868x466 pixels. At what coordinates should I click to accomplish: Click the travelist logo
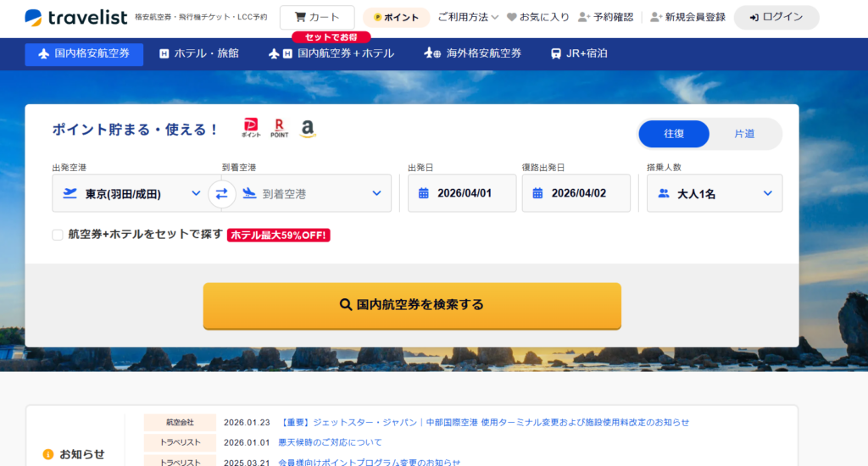point(76,17)
